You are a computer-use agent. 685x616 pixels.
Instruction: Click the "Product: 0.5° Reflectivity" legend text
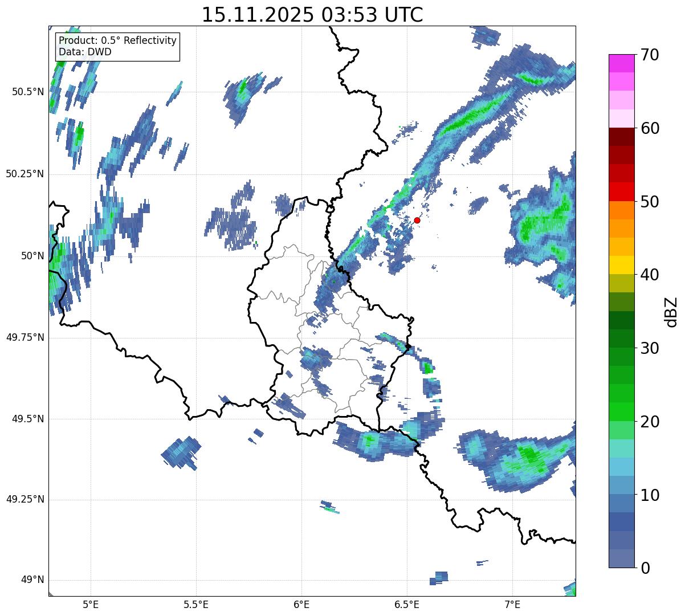point(118,41)
